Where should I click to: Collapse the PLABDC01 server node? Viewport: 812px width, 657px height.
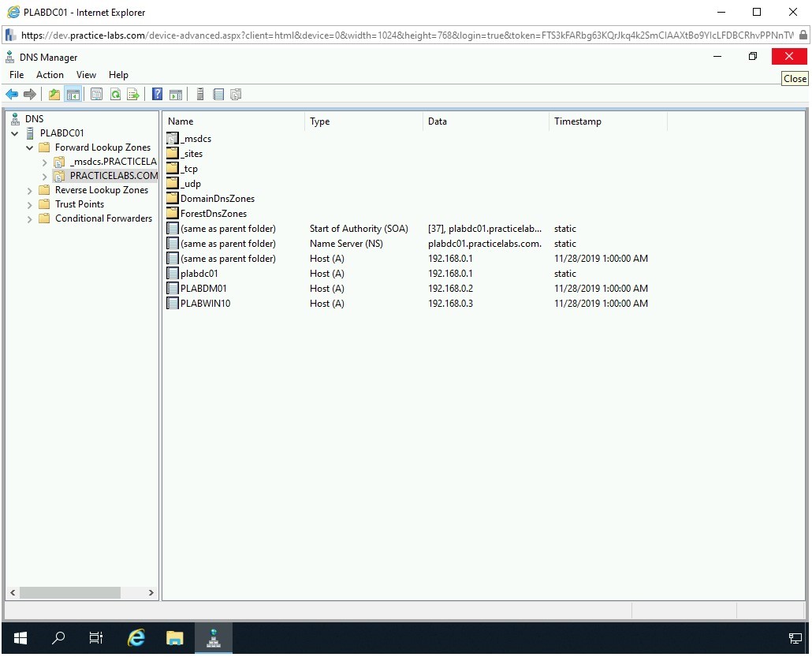tap(15, 134)
